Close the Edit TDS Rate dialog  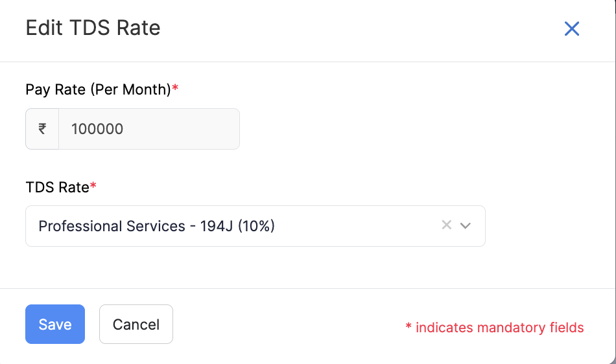[571, 28]
